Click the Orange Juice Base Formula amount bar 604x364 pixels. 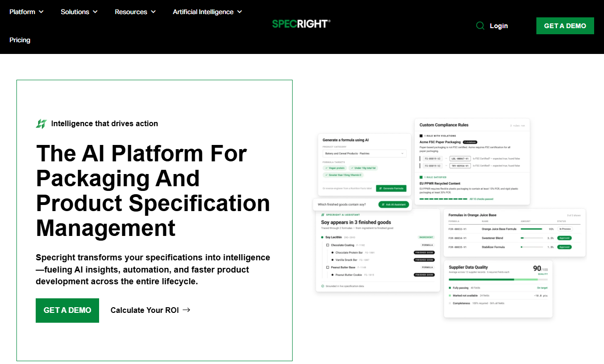(531, 229)
